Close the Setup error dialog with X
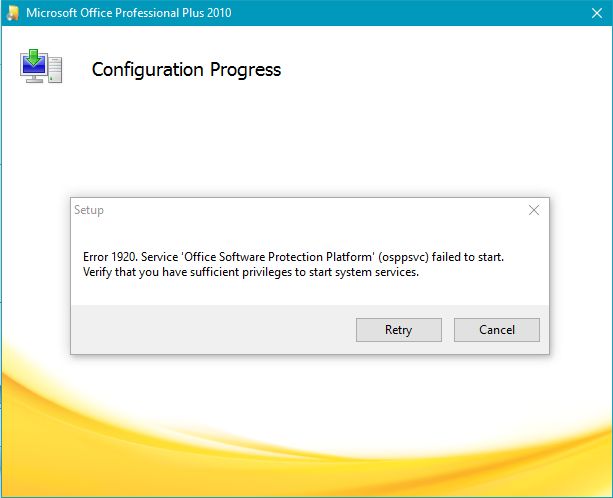The image size is (613, 498). point(534,210)
